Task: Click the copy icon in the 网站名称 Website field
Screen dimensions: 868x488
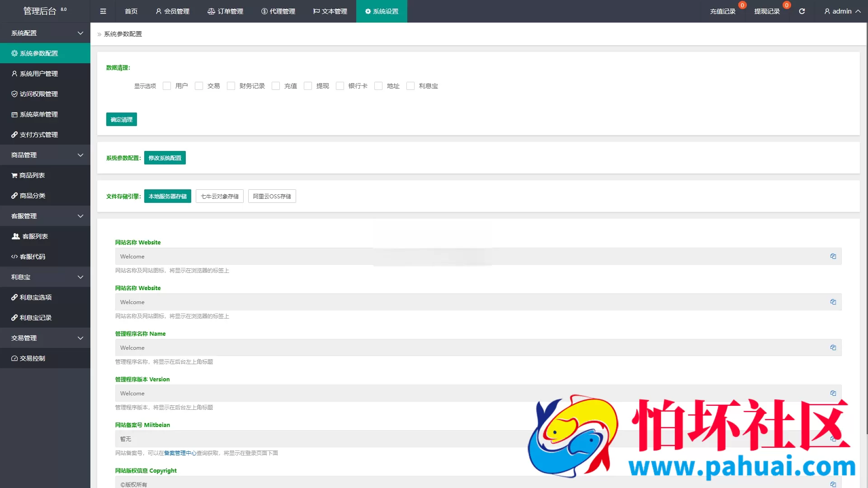Action: 833,256
